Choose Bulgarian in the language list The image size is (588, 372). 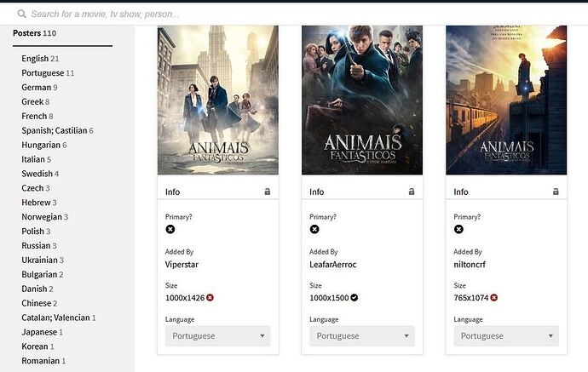pyautogui.click(x=43, y=274)
